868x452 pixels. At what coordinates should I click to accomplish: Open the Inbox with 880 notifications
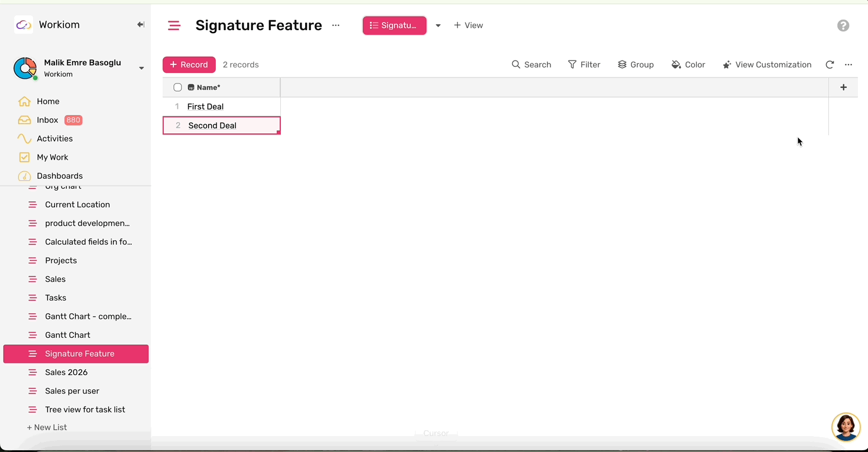point(50,120)
